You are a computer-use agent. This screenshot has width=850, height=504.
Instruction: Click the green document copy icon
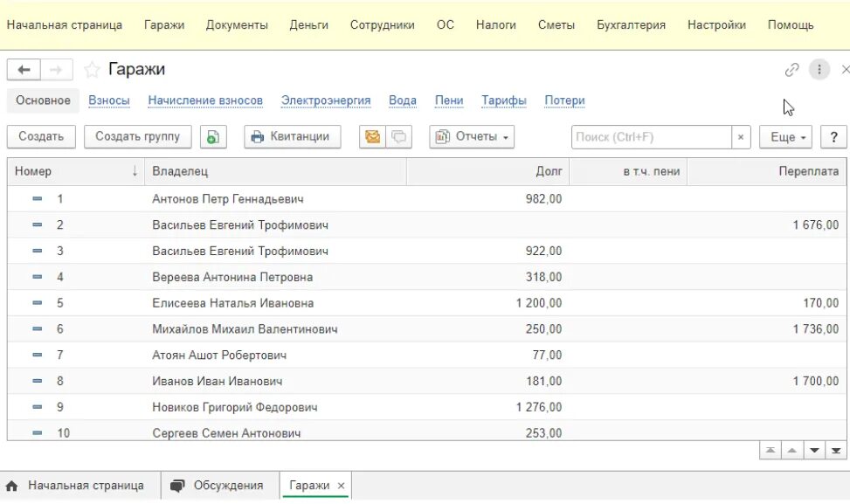(x=213, y=136)
